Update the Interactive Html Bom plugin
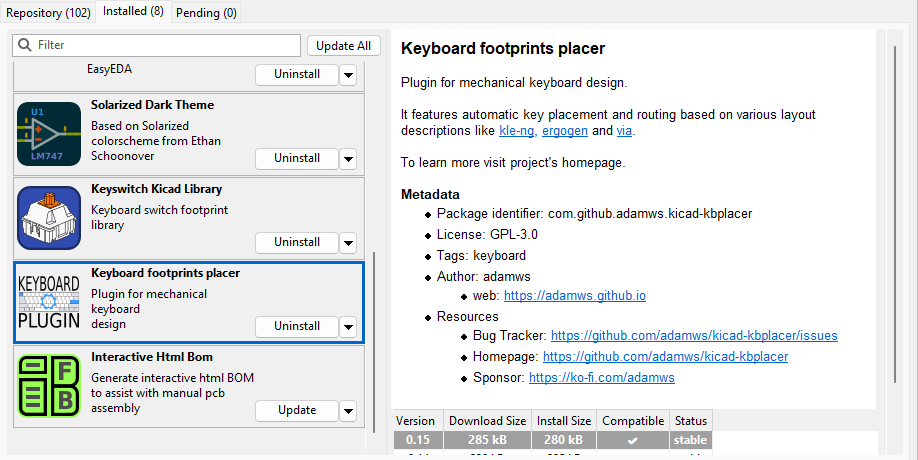Image resolution: width=918 pixels, height=460 pixels. tap(297, 410)
